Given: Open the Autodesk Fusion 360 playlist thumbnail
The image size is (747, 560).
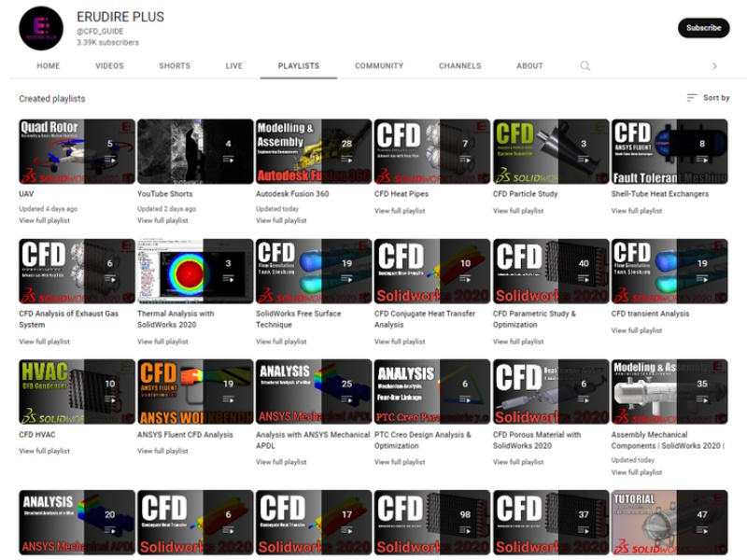Looking at the screenshot, I should tap(313, 151).
